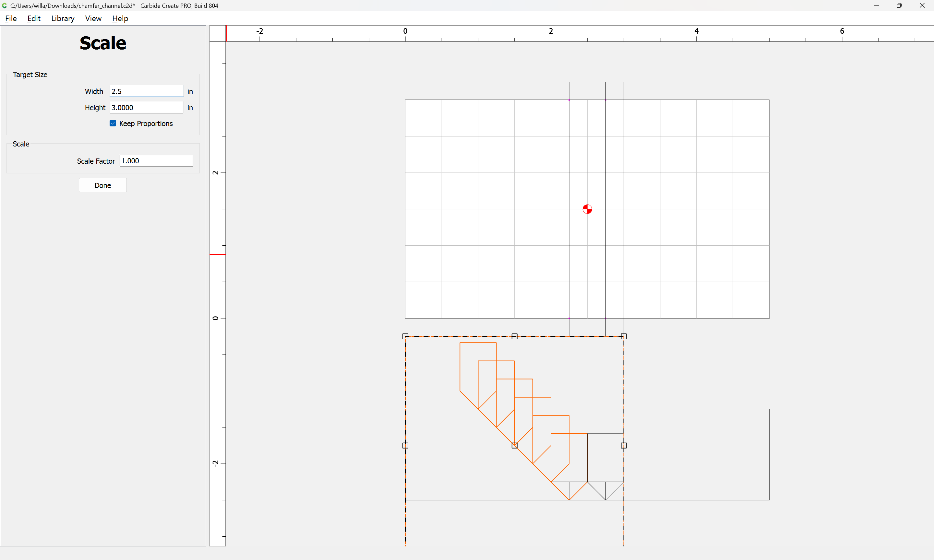Image resolution: width=934 pixels, height=560 pixels.
Task: Click the top-middle selection resize handle
Action: 514,336
